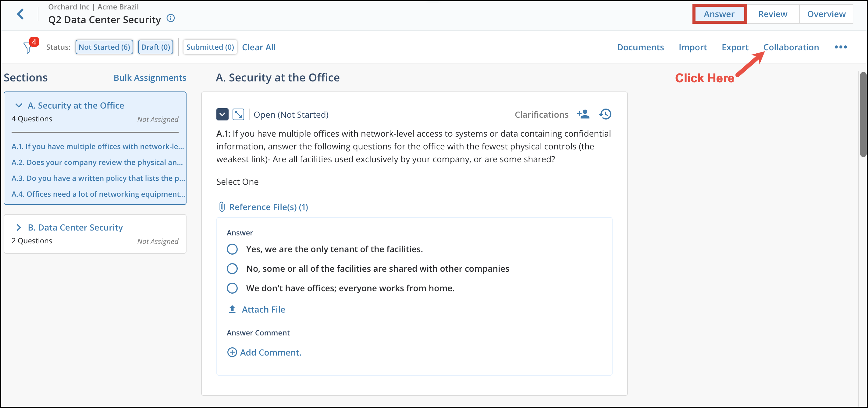Open question A.1 in fullscreen view
This screenshot has height=408, width=868.
pos(239,114)
